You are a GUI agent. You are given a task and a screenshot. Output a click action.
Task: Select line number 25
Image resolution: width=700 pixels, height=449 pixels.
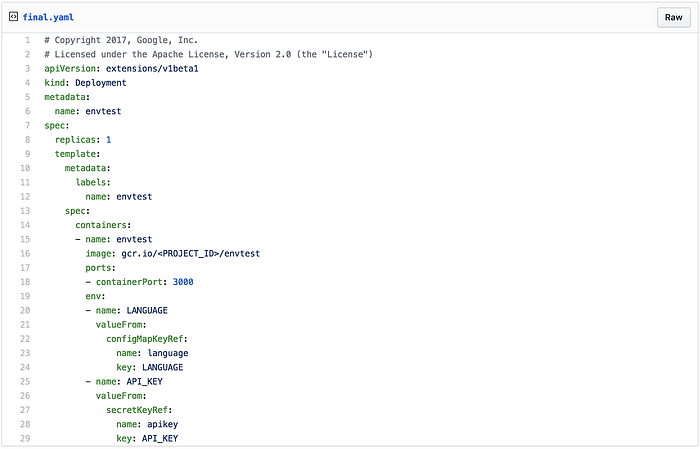coord(25,382)
